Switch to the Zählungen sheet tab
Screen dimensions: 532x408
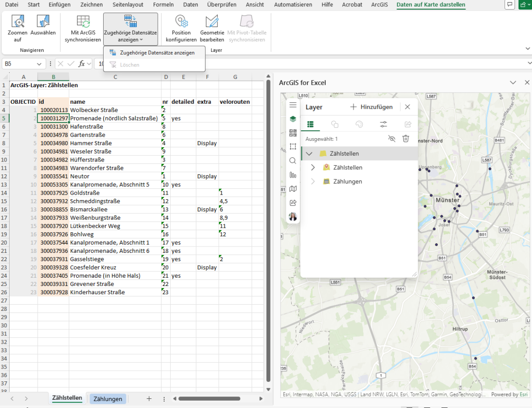tap(108, 399)
